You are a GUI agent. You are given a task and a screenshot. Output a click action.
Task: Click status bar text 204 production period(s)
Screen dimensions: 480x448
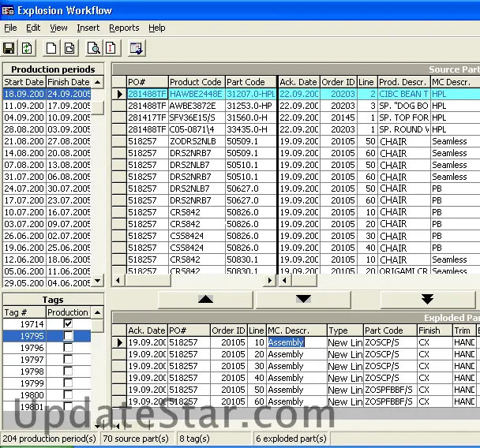pos(49,439)
